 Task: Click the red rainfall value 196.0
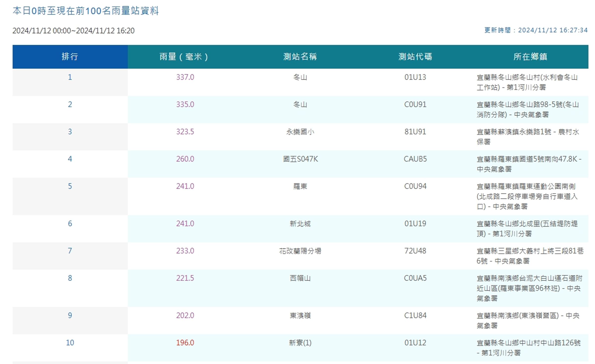coord(185,343)
